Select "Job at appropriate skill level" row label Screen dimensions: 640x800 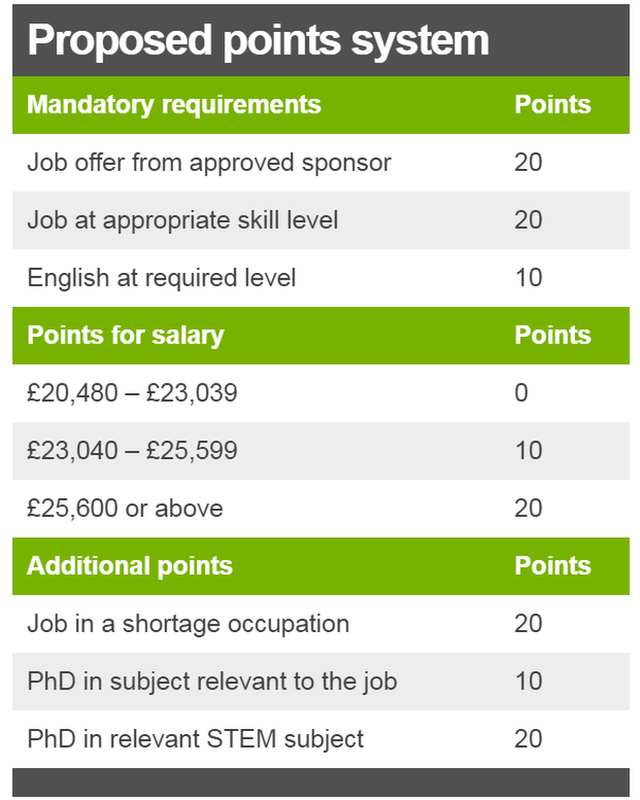tap(183, 220)
